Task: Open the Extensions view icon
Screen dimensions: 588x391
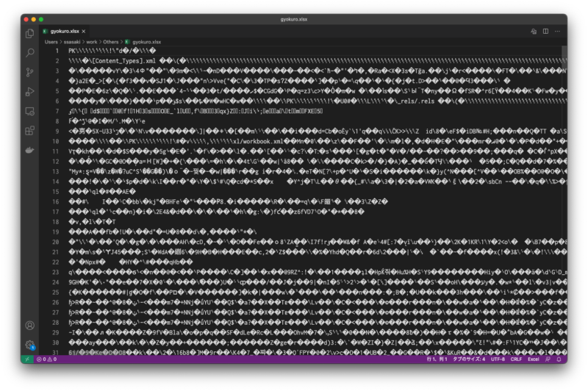Action: [x=30, y=131]
